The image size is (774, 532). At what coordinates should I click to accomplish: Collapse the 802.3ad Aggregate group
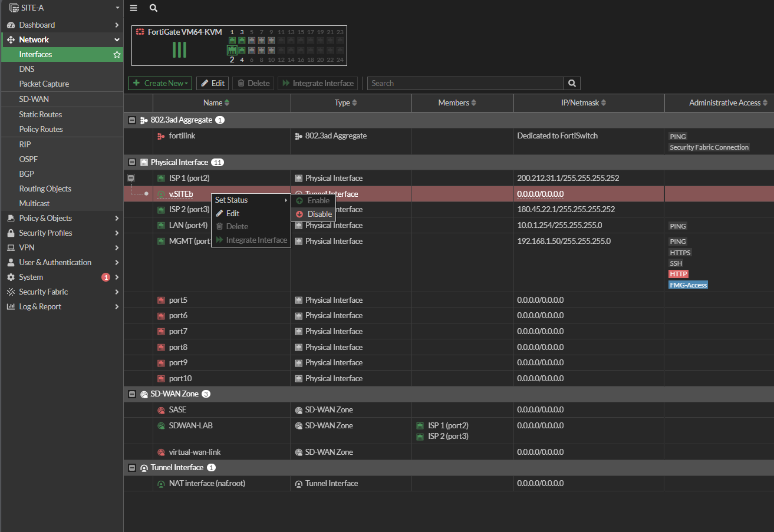coord(133,120)
